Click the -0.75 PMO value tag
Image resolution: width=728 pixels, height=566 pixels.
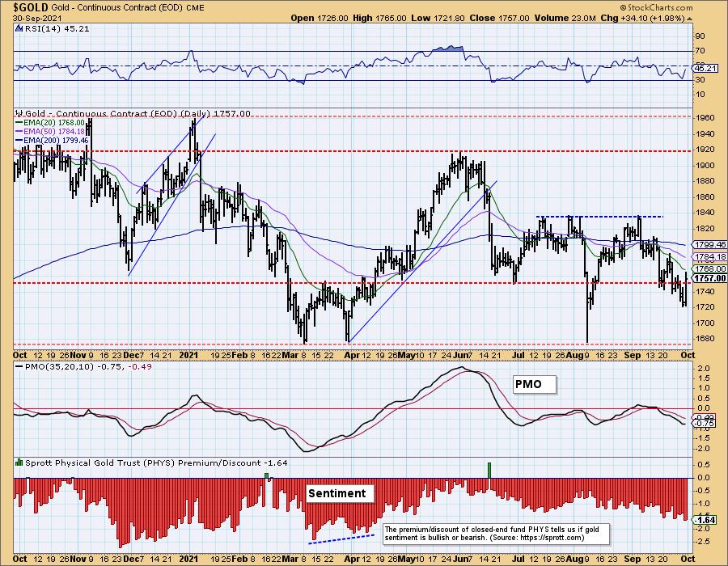pos(705,423)
